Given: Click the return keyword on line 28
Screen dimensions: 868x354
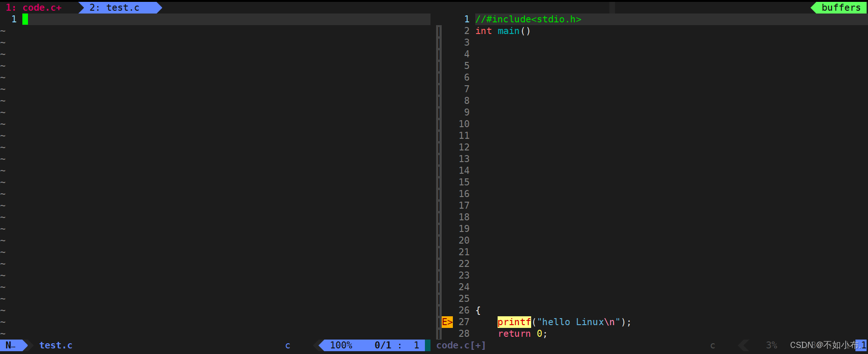Looking at the screenshot, I should (514, 334).
